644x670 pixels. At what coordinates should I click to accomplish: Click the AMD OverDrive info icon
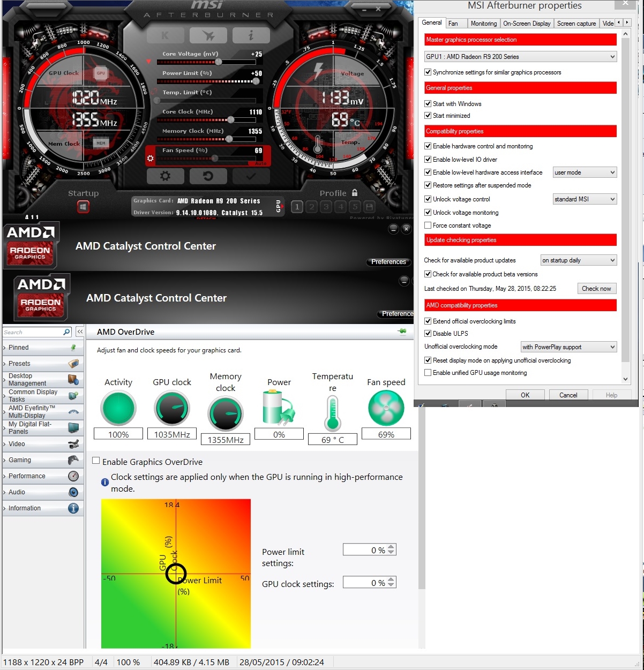point(105,482)
